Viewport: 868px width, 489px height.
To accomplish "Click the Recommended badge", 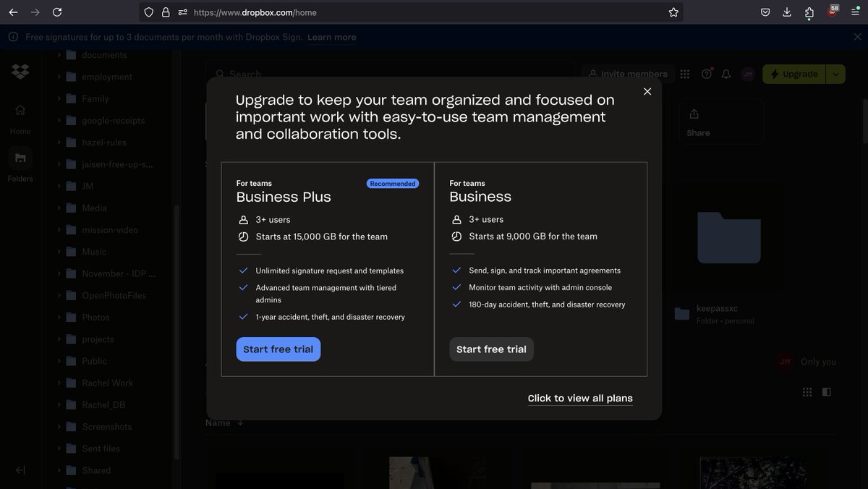I will point(393,184).
